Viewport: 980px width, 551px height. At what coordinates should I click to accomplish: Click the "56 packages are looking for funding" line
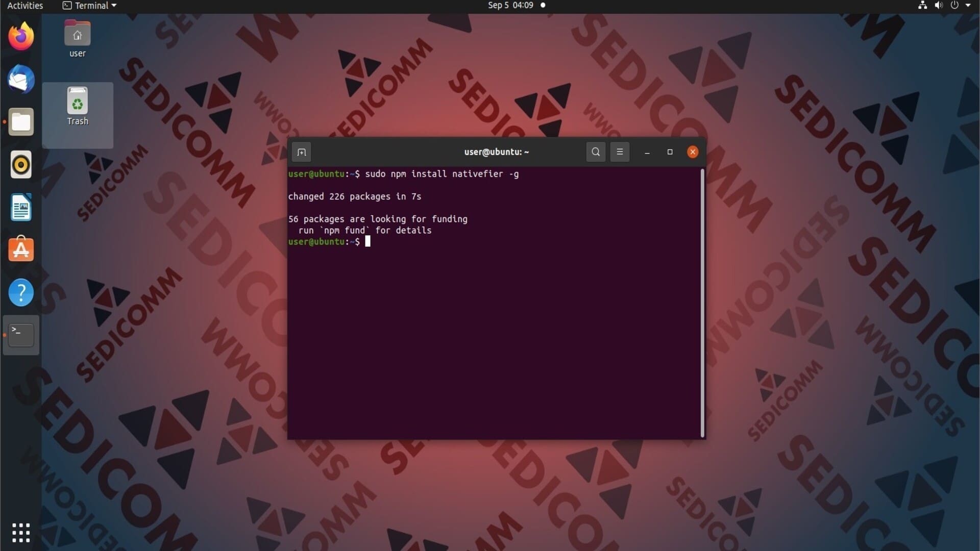click(x=378, y=219)
